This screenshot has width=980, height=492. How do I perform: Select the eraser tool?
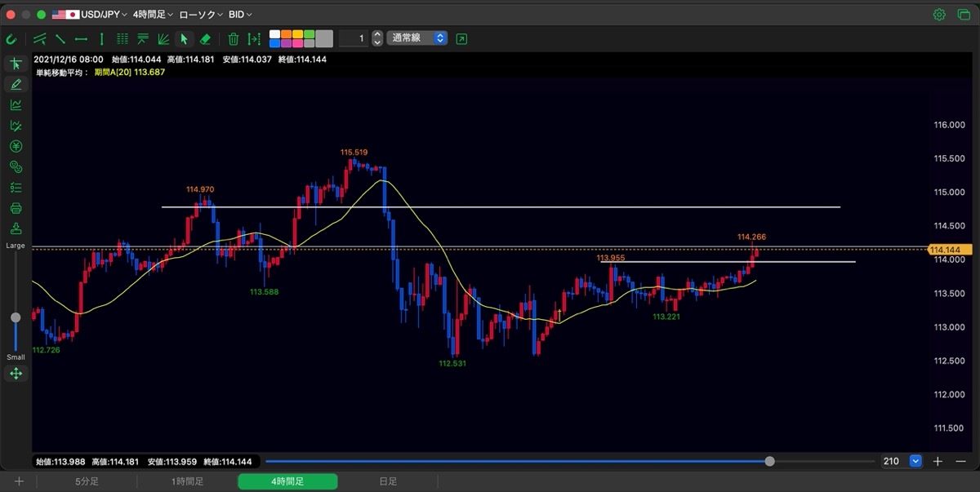point(205,38)
